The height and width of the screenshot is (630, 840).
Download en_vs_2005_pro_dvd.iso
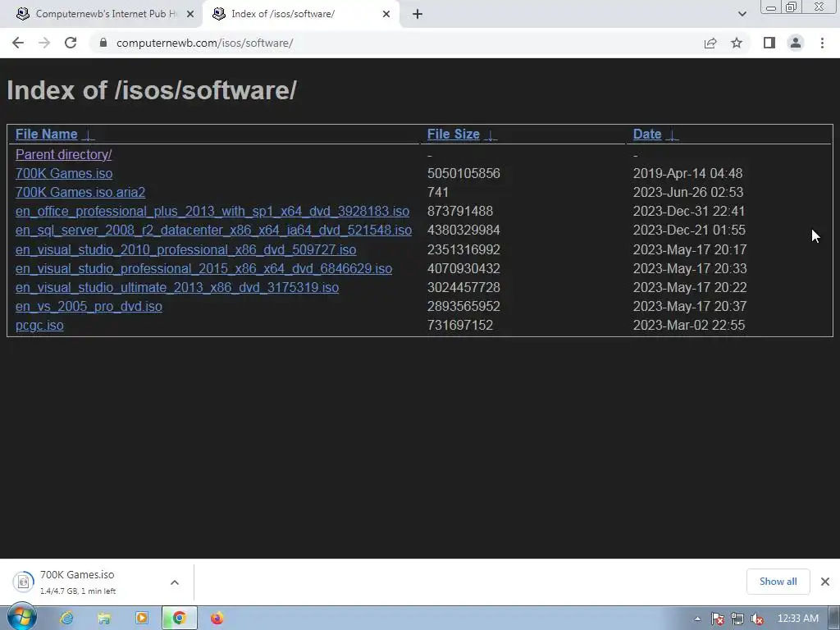click(89, 307)
